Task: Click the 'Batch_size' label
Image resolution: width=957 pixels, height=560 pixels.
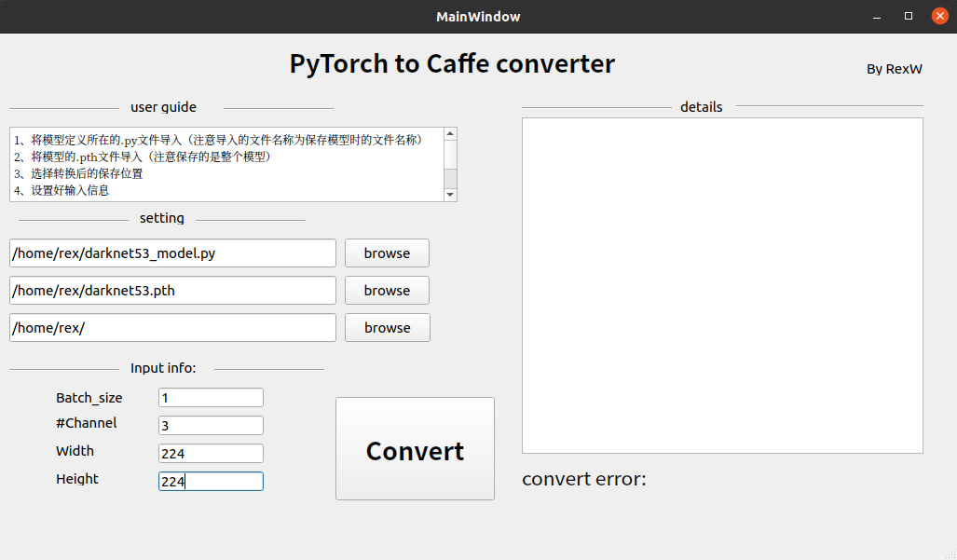Action: click(x=89, y=398)
